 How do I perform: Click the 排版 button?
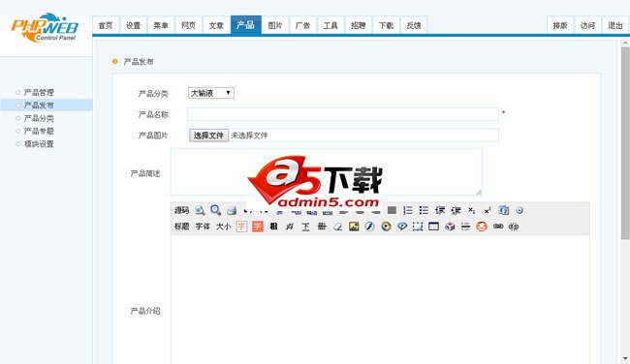click(560, 25)
